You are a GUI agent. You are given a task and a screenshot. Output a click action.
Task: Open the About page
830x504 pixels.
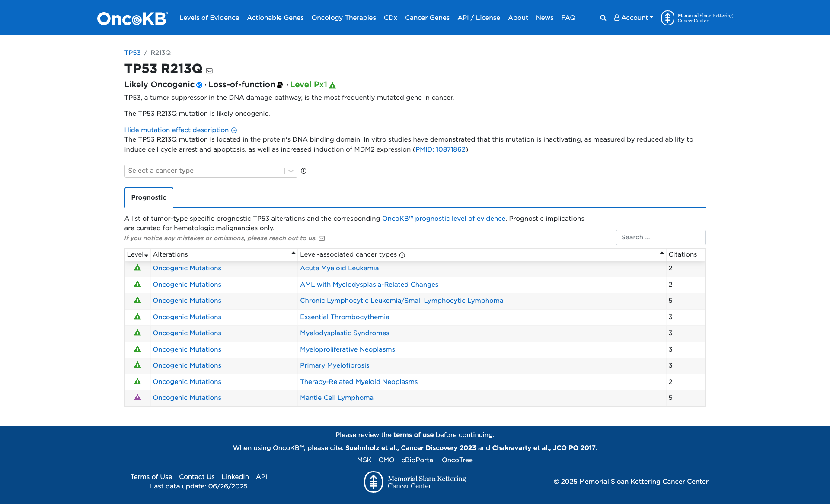[518, 18]
